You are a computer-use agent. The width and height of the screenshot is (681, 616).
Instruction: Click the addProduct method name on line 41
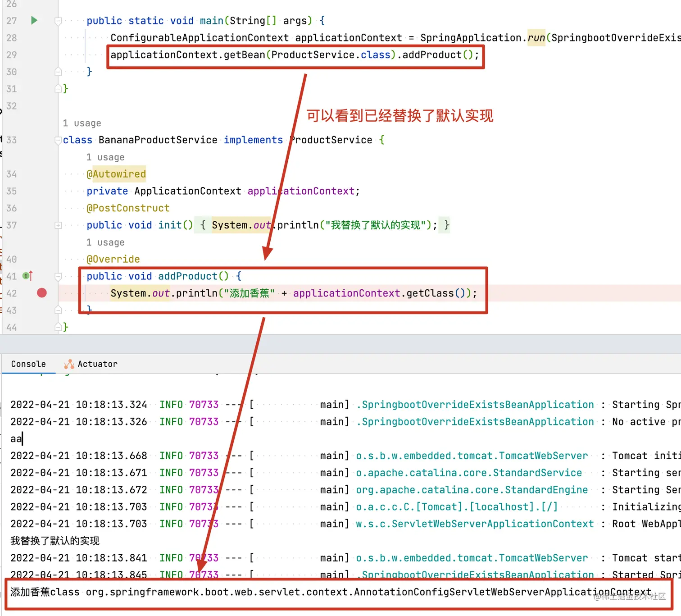pos(188,276)
